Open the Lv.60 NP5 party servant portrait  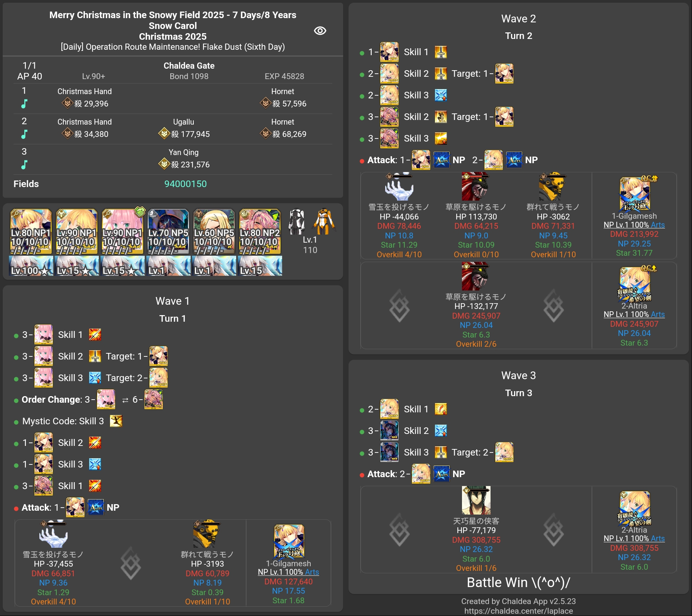click(x=214, y=231)
